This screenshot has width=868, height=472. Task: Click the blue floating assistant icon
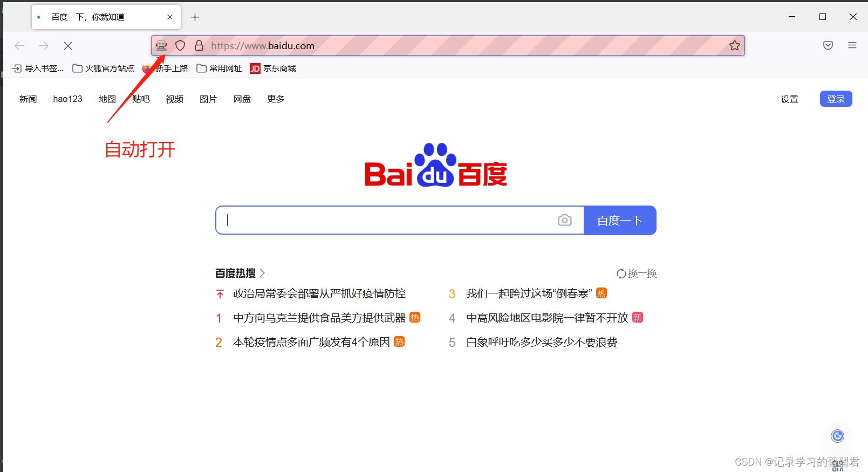tap(838, 436)
